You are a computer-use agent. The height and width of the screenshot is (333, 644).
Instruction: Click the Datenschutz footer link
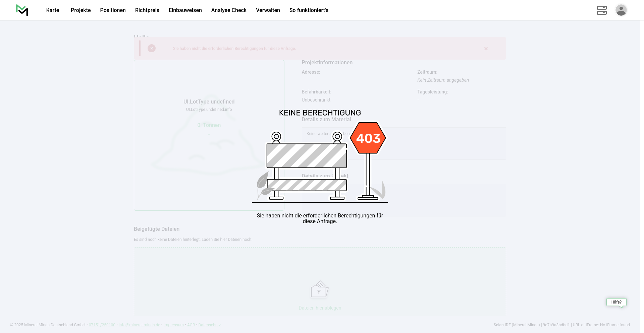pos(209,325)
